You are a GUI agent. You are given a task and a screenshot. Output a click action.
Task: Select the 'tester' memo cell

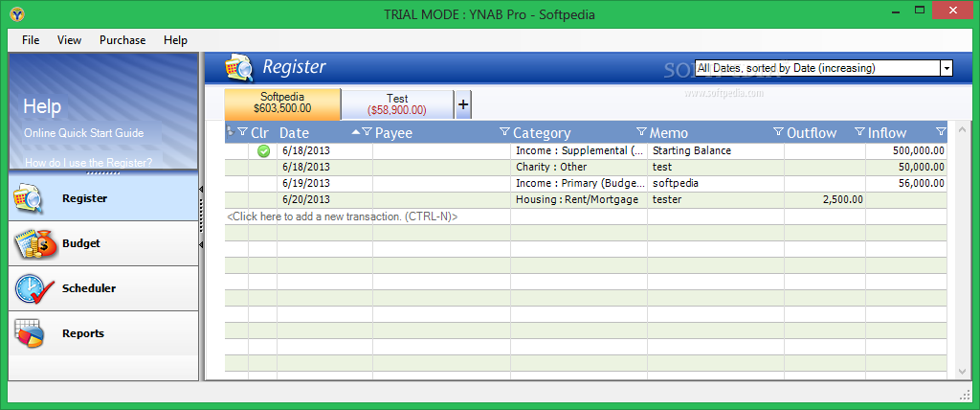[716, 199]
